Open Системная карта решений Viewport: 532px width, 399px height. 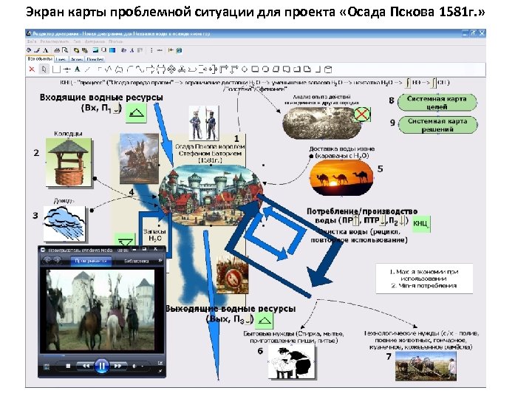tap(437, 125)
